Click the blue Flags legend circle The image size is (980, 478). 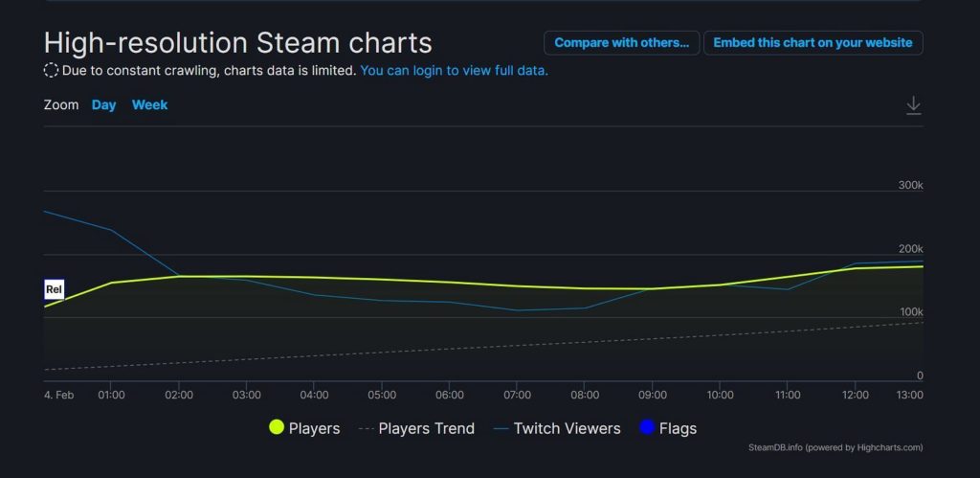(x=647, y=427)
